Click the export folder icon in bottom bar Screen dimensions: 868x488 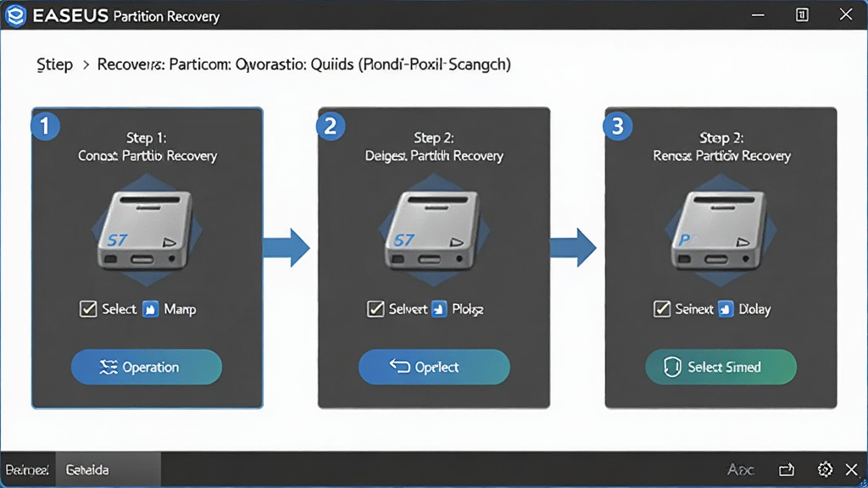coord(787,469)
